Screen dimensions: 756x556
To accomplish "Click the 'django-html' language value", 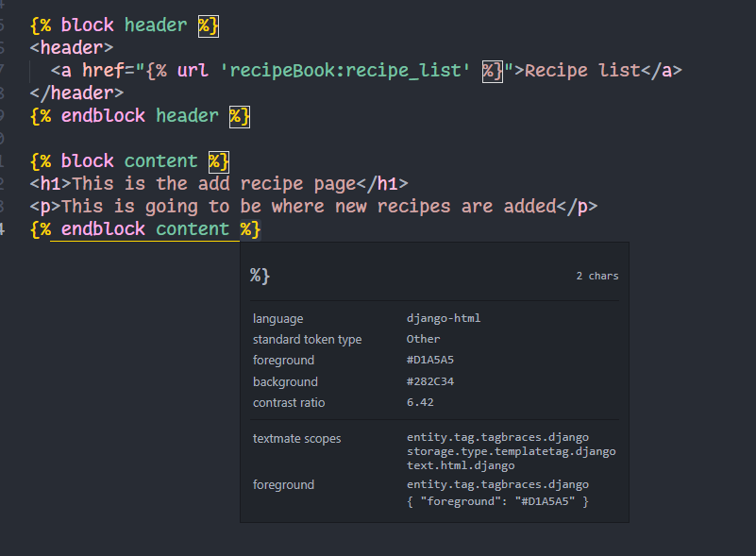I will point(444,318).
